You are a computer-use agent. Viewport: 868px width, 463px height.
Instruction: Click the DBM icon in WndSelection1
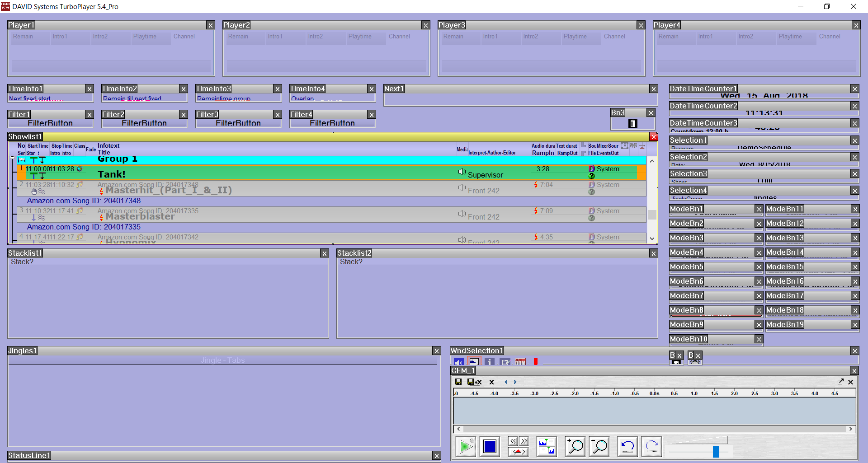coord(520,362)
